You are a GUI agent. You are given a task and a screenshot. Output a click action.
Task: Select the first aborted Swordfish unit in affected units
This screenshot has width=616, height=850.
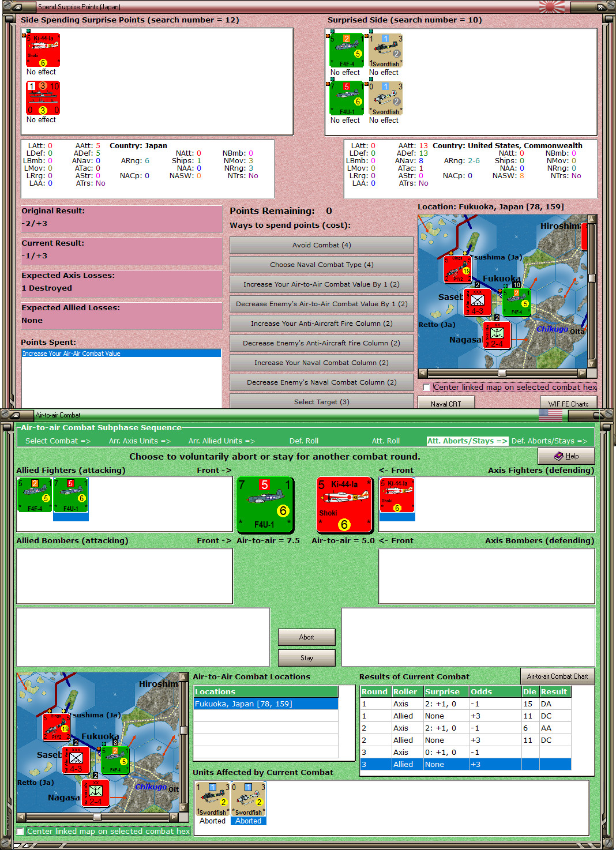(x=212, y=799)
